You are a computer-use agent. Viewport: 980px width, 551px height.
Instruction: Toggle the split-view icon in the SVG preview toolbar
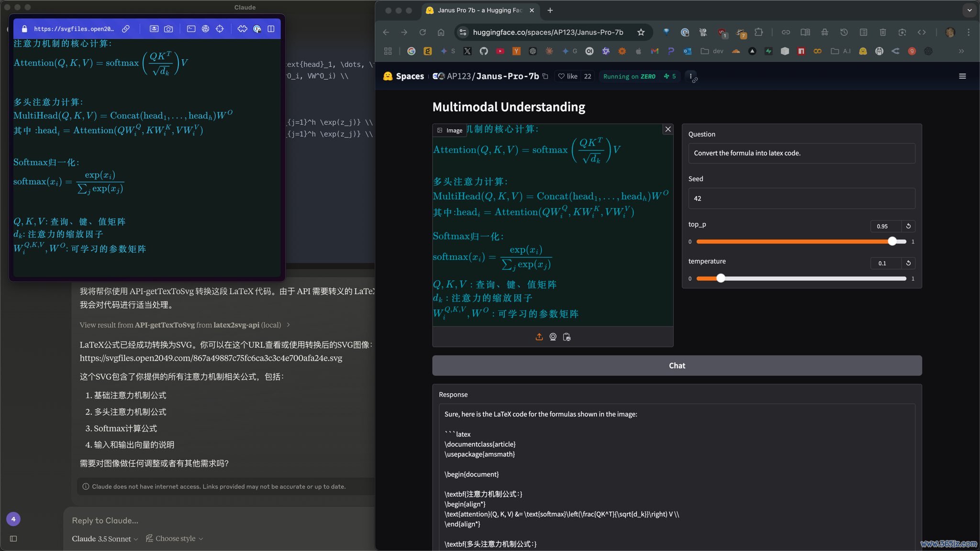tap(271, 29)
